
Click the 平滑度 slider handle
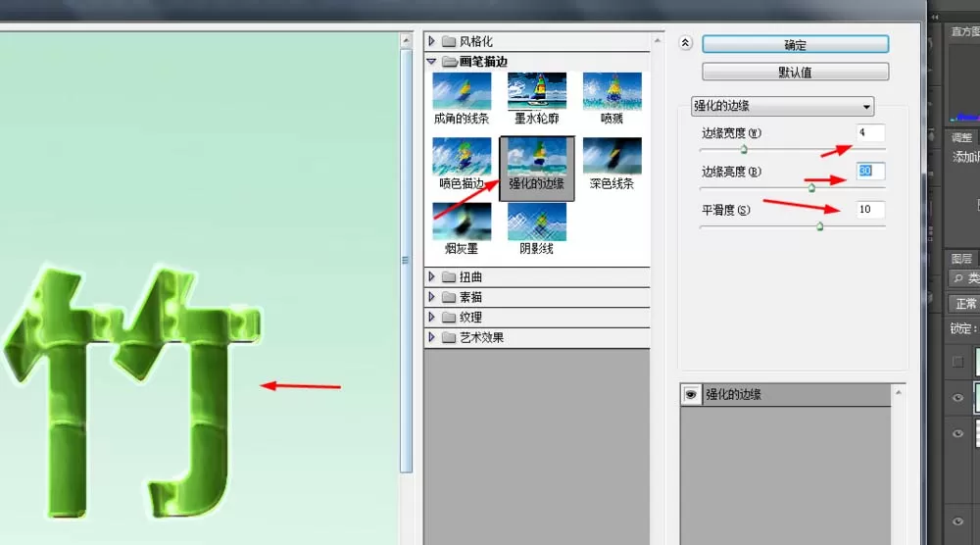[x=819, y=226]
